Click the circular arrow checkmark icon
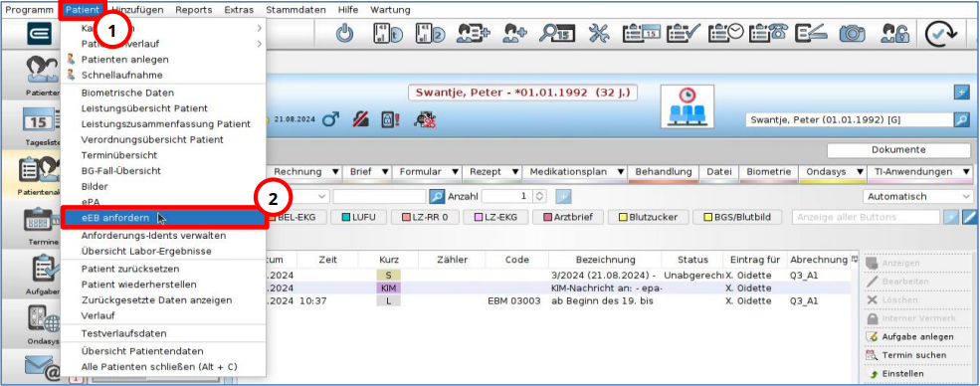The width and height of the screenshot is (980, 386). click(x=941, y=35)
